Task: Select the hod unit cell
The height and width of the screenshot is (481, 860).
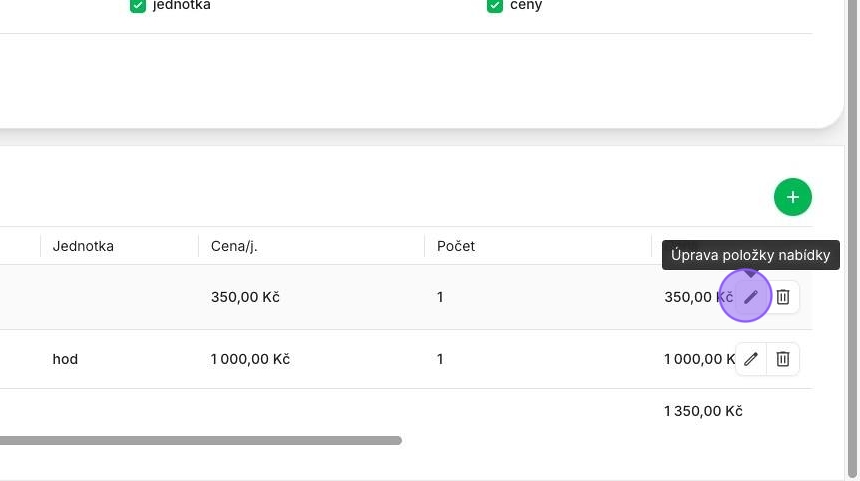Action: point(65,359)
